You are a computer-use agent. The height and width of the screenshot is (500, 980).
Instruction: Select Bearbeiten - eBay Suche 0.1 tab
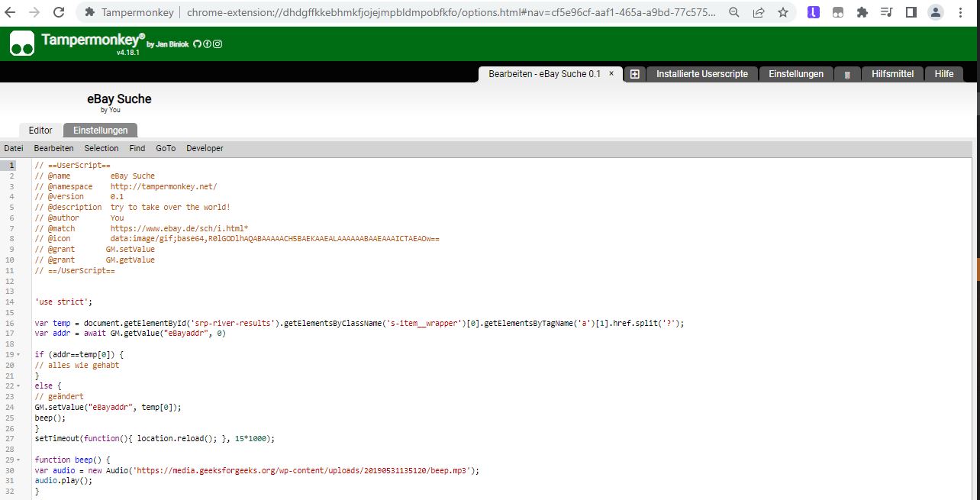[x=544, y=74]
